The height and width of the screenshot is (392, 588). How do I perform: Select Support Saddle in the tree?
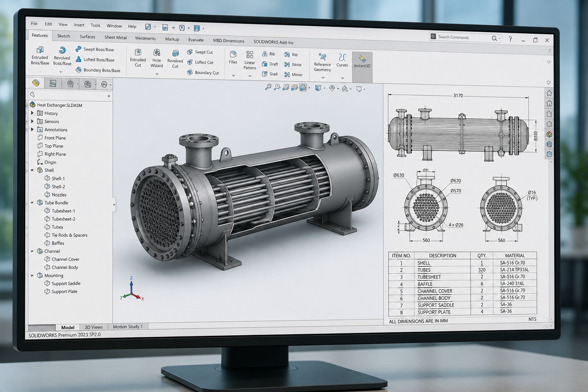click(x=62, y=283)
